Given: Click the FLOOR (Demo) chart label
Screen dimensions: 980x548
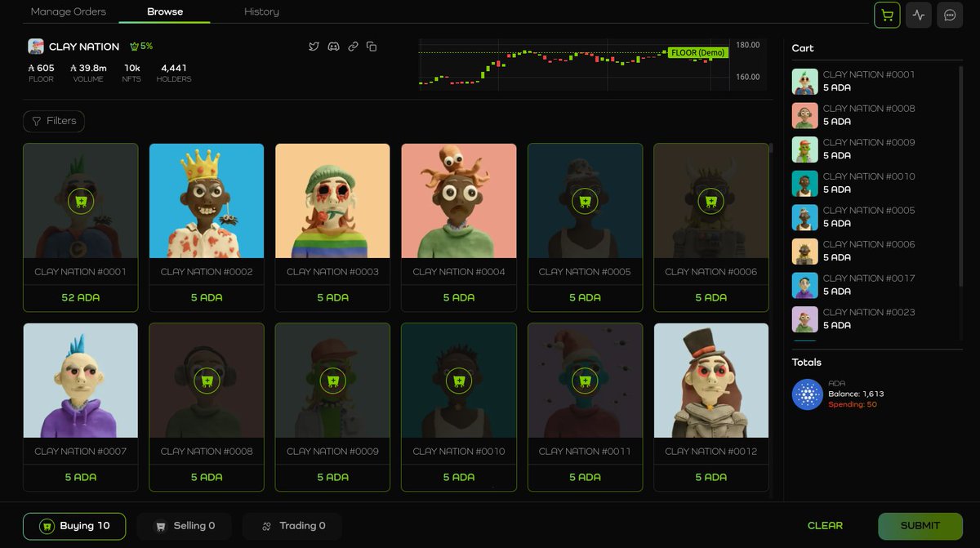Looking at the screenshot, I should [x=697, y=52].
